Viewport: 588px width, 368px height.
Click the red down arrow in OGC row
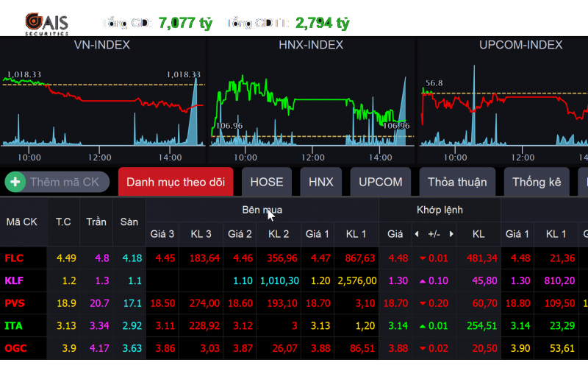pos(423,348)
